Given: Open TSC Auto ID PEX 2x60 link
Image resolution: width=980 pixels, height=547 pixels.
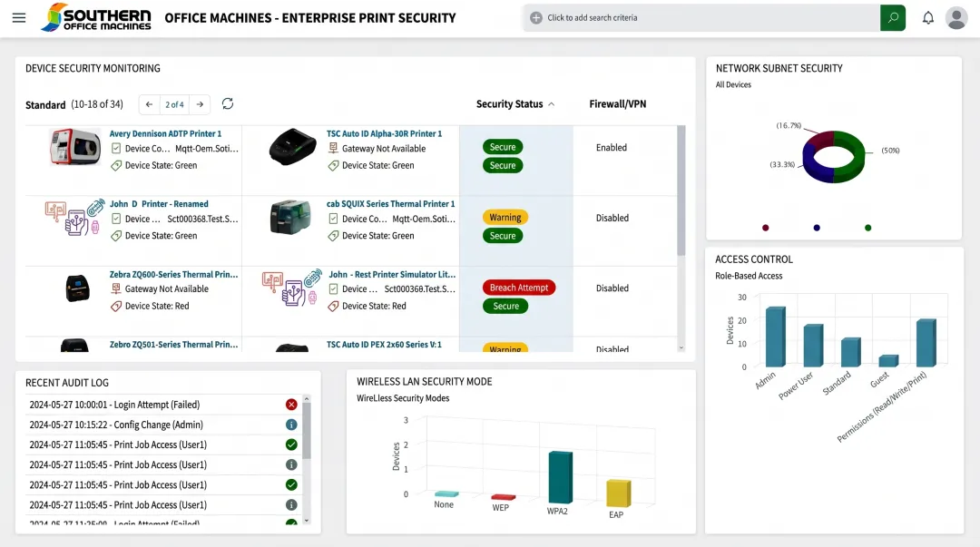Looking at the screenshot, I should [384, 345].
